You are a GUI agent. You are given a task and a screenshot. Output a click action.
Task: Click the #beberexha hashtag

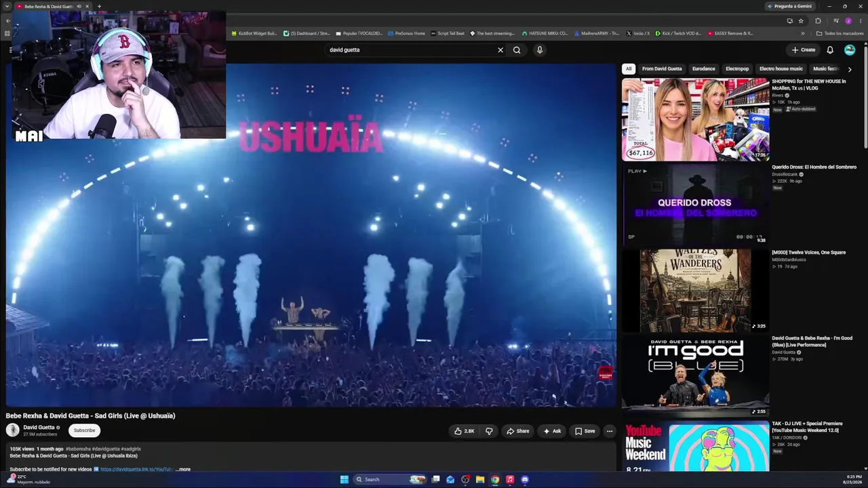tap(78, 449)
